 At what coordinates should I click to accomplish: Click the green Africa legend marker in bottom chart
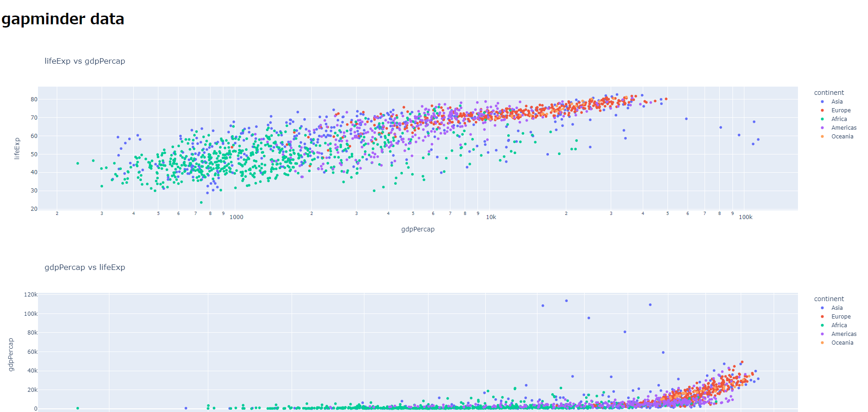coord(822,325)
